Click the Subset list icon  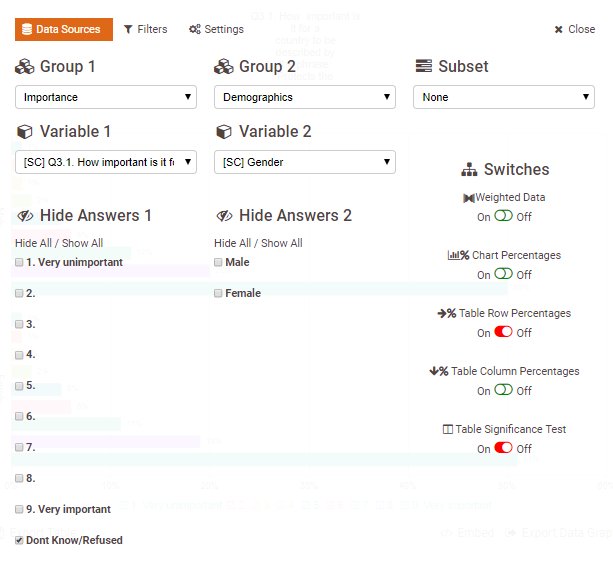pyautogui.click(x=424, y=66)
